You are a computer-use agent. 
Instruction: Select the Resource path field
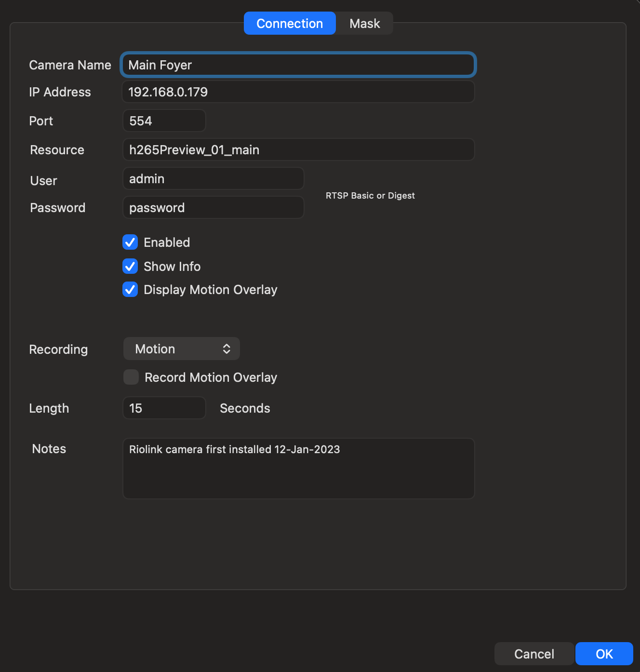coord(298,149)
